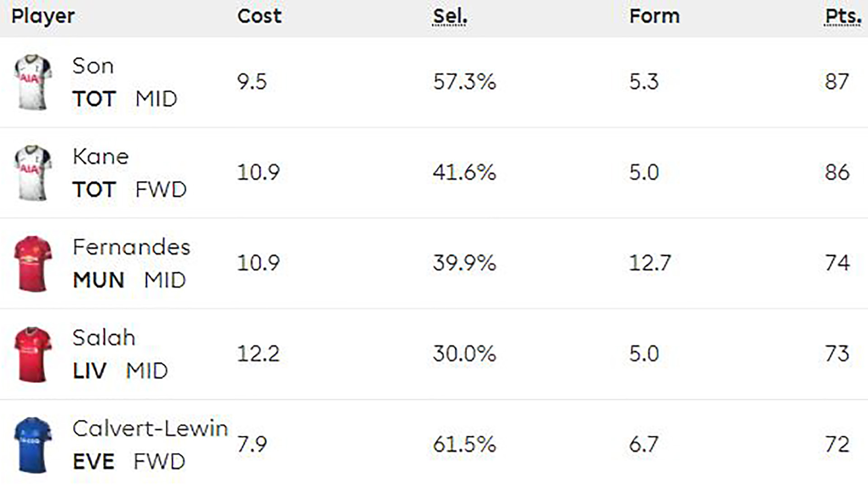The height and width of the screenshot is (488, 868).
Task: Click Kane's 41.6% selected value
Action: tap(464, 173)
